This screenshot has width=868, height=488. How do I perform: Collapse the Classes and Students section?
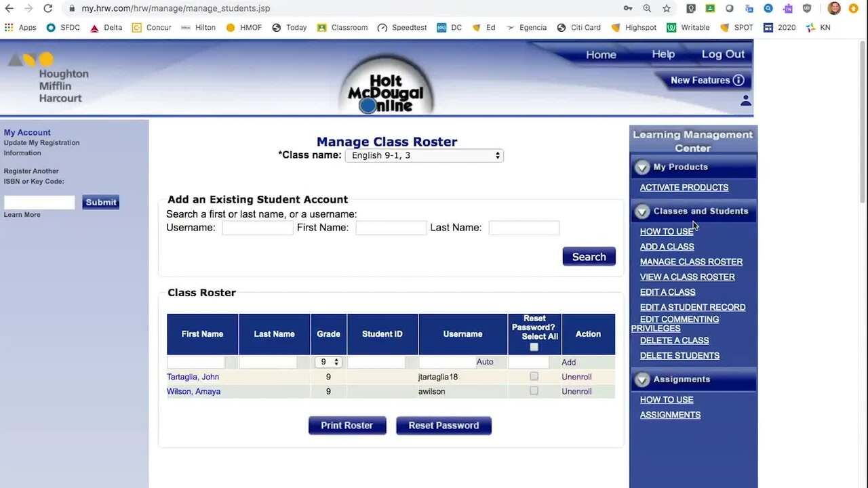tap(642, 211)
